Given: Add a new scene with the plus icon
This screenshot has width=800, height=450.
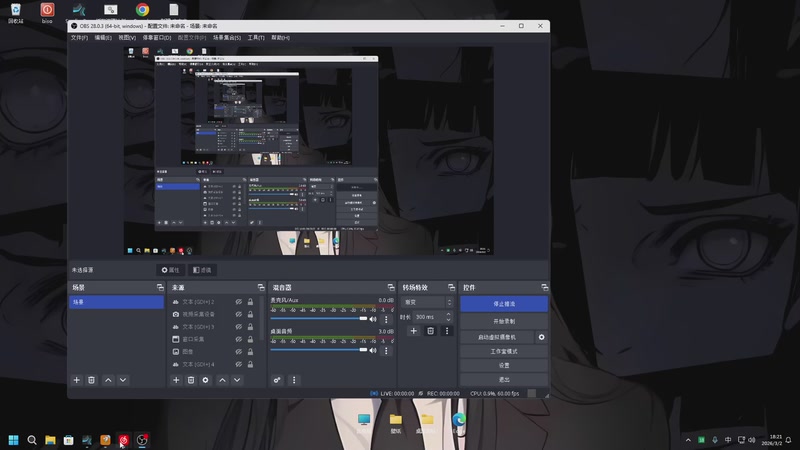Looking at the screenshot, I should 77,380.
